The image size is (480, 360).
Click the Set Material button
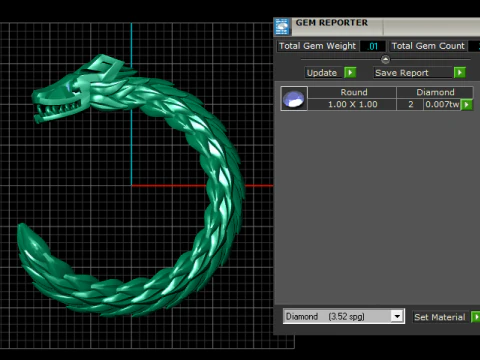(441, 317)
